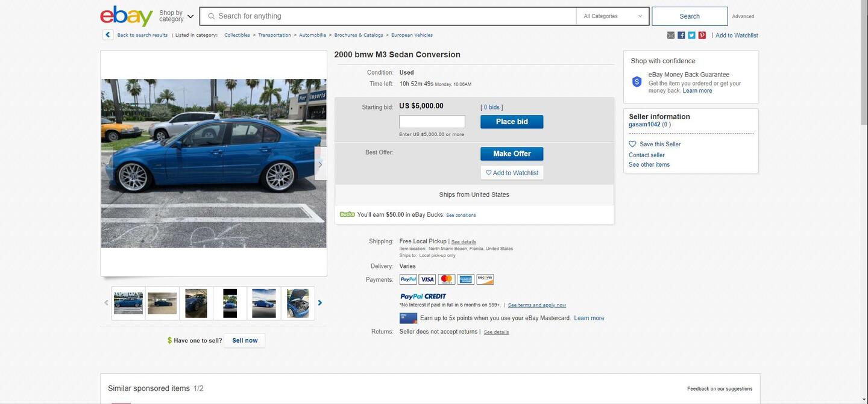The height and width of the screenshot is (404, 868).
Task: Click the Money Back Guarantee shield icon
Action: pos(637,82)
